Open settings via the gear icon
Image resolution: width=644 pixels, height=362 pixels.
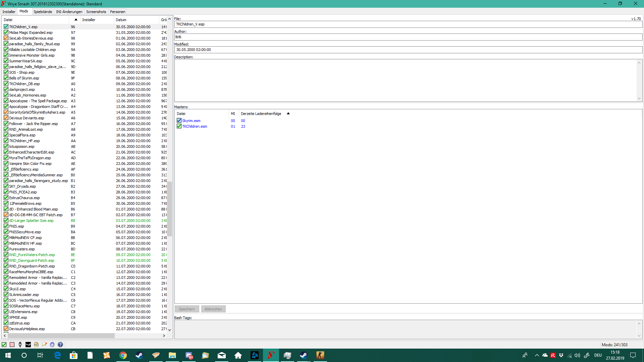[x=52, y=345]
